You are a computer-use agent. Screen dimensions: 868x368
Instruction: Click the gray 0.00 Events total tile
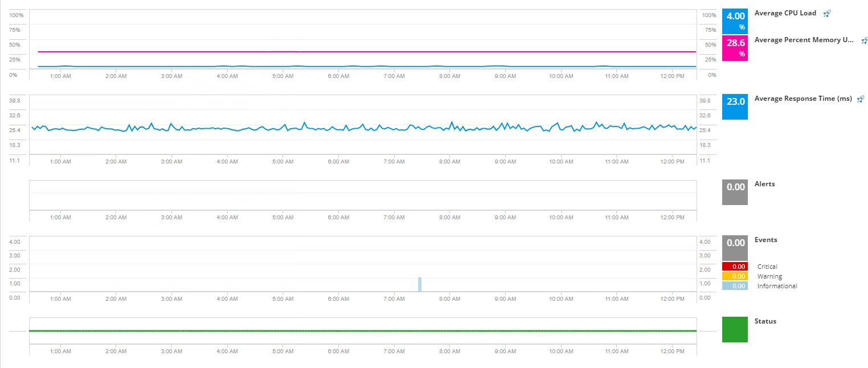735,248
